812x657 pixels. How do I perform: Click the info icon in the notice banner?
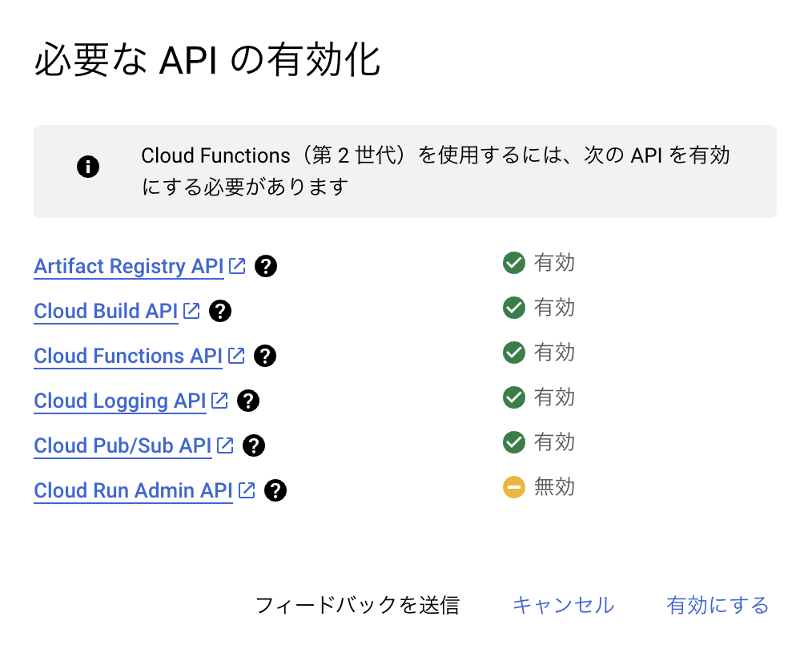pos(88,167)
